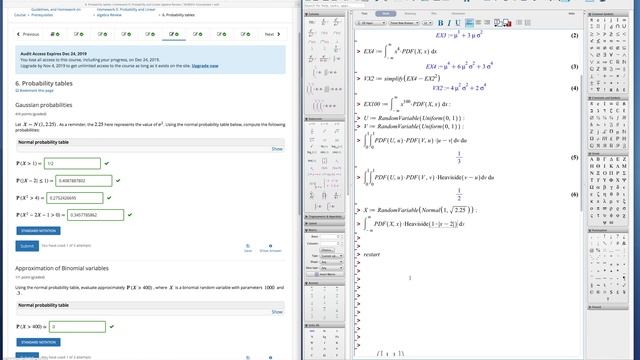Switch to the Animation tab
640x360 pixels.
coord(458,13)
